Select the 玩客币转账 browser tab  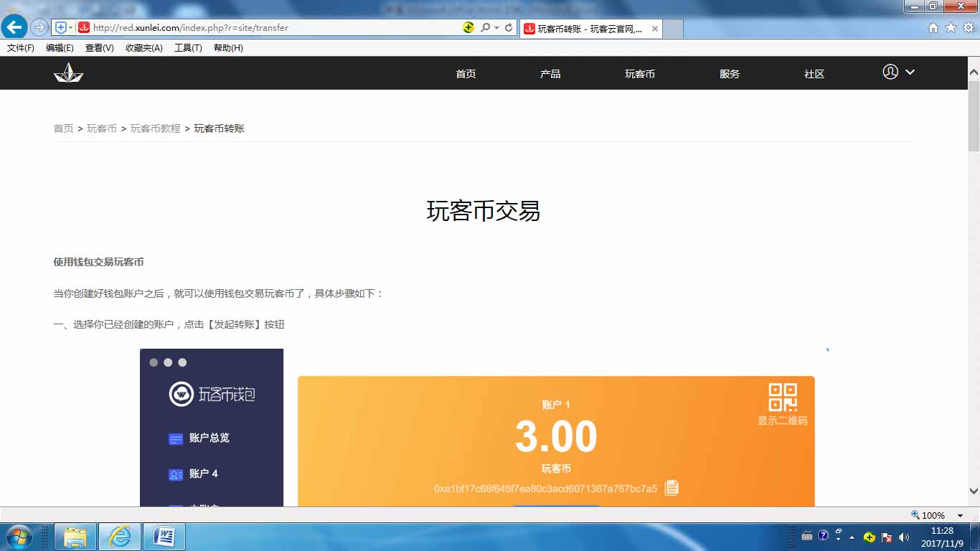coord(590,29)
